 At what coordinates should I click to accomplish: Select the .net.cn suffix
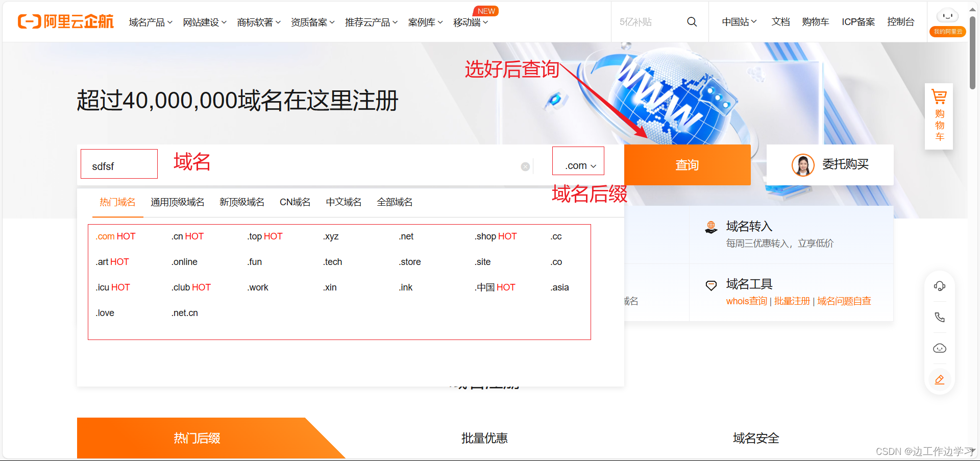point(185,313)
